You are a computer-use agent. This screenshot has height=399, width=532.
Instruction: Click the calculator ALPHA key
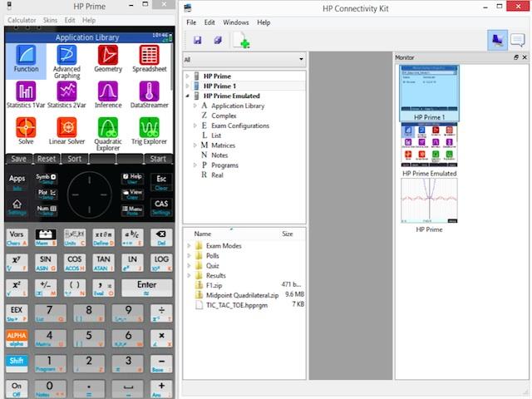pos(17,338)
